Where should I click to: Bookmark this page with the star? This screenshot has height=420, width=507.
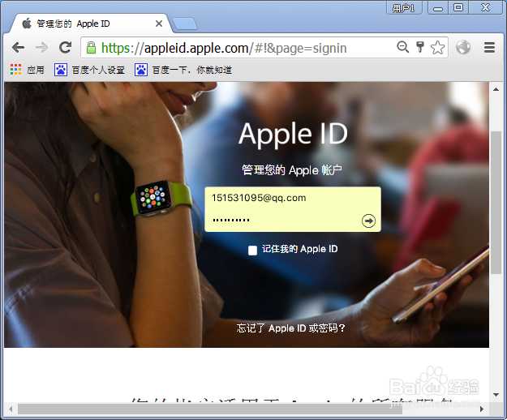[x=437, y=48]
